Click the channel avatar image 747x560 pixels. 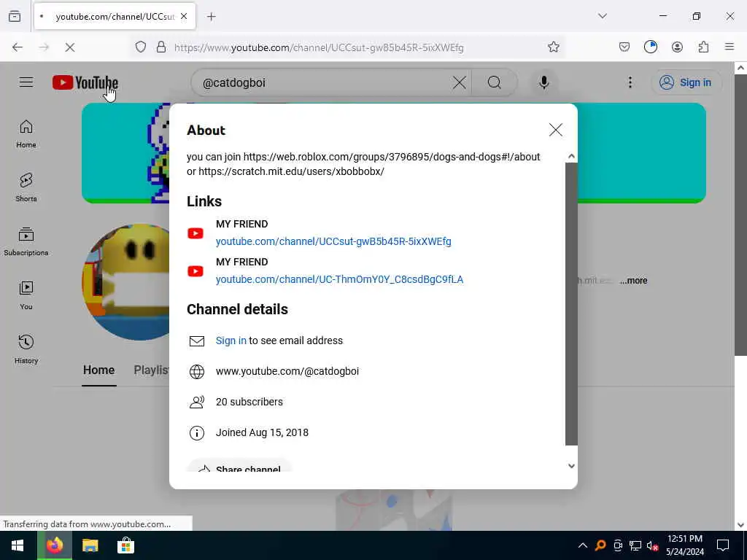point(126,282)
